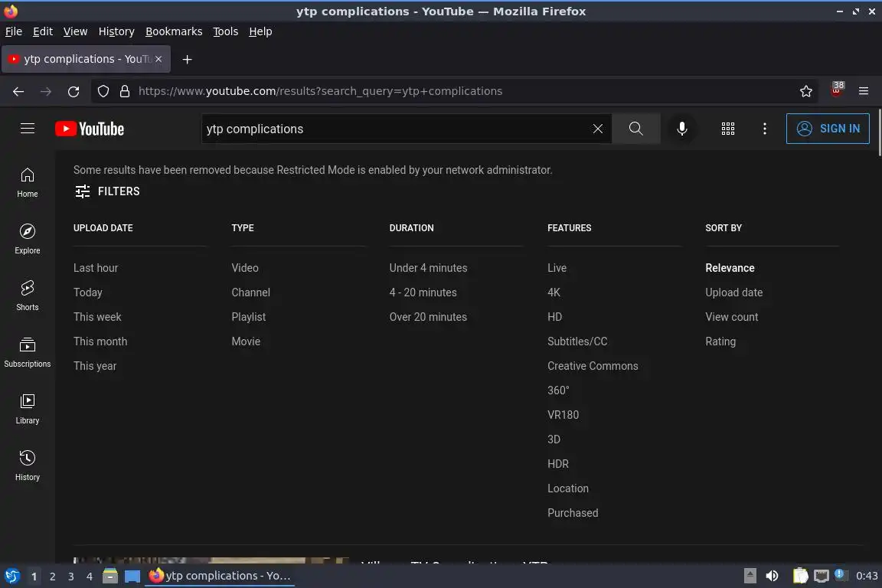This screenshot has height=588, width=882.
Task: Open the Firefox application menu
Action: (864, 91)
